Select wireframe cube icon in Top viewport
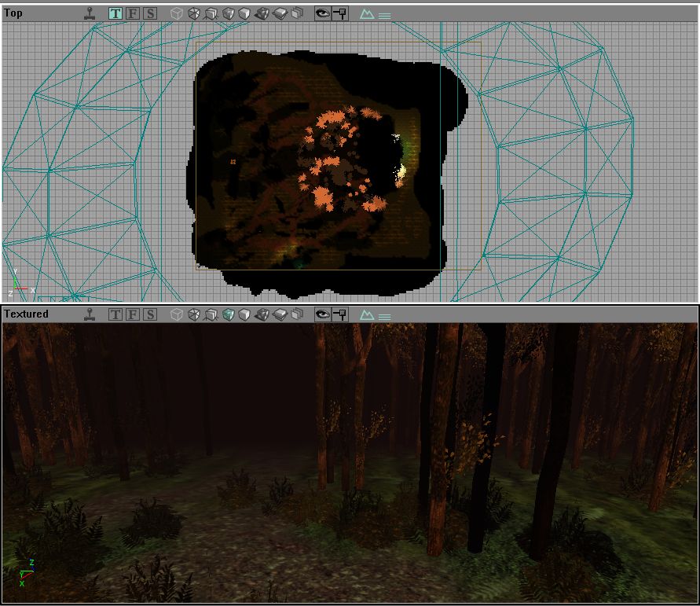Image resolution: width=700 pixels, height=606 pixels. [177, 14]
